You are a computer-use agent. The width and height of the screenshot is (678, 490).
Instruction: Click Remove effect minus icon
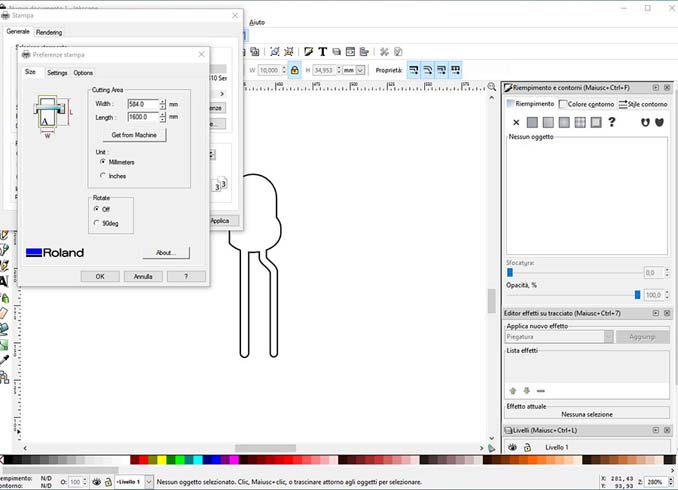[540, 391]
